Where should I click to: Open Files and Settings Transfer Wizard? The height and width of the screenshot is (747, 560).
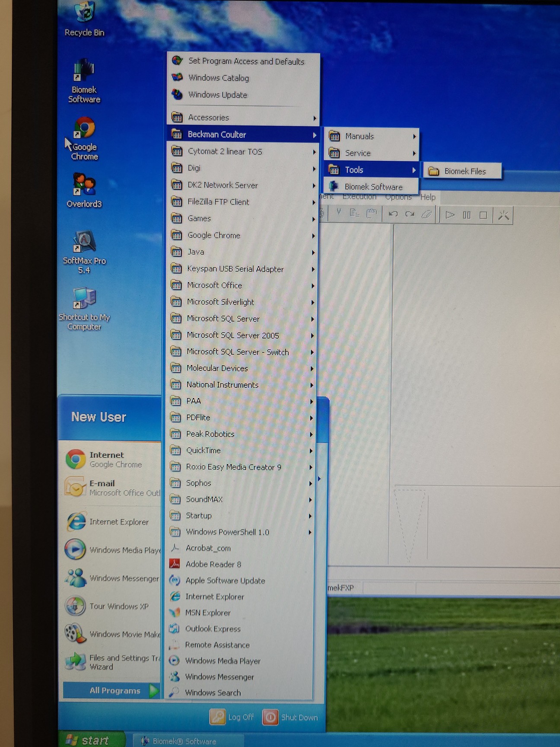112,662
